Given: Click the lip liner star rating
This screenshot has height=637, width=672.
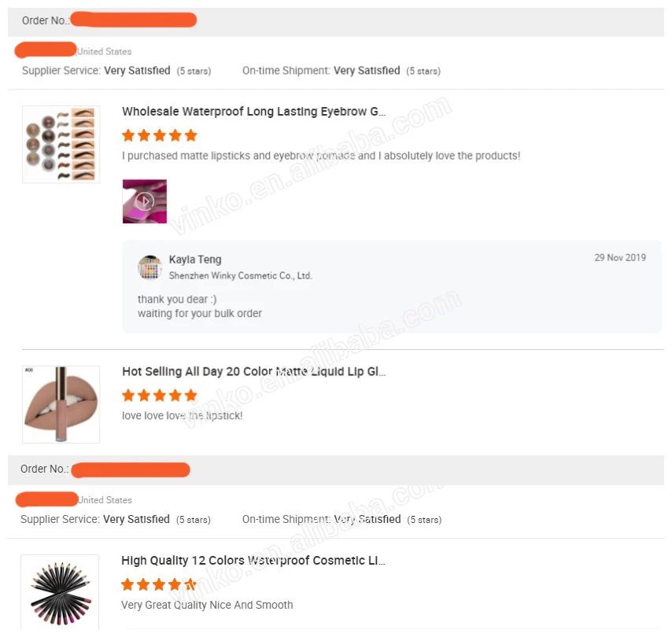Looking at the screenshot, I should point(159,584).
